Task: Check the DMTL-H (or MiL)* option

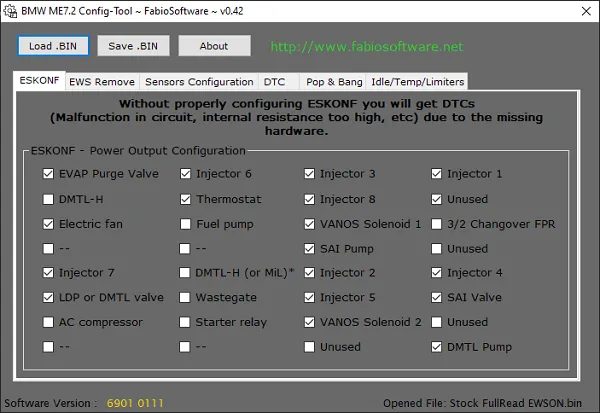Action: tap(184, 273)
